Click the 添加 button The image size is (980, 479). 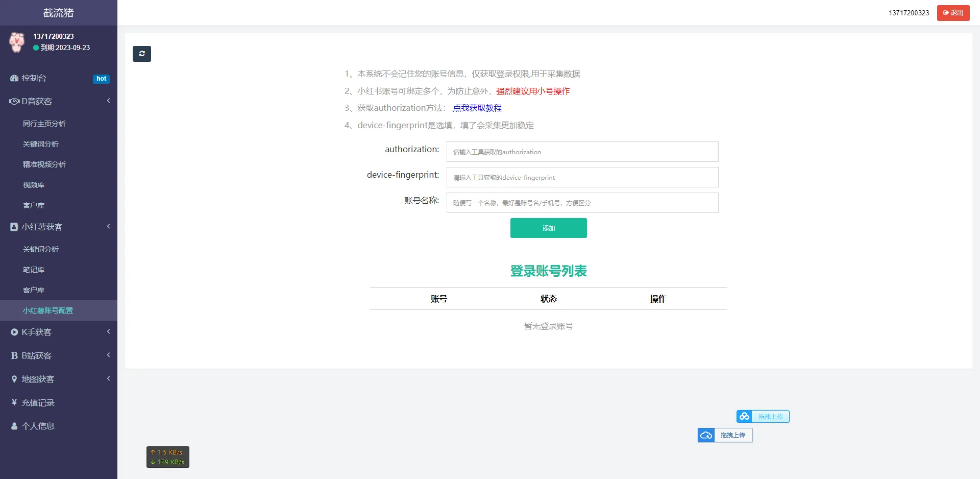548,228
